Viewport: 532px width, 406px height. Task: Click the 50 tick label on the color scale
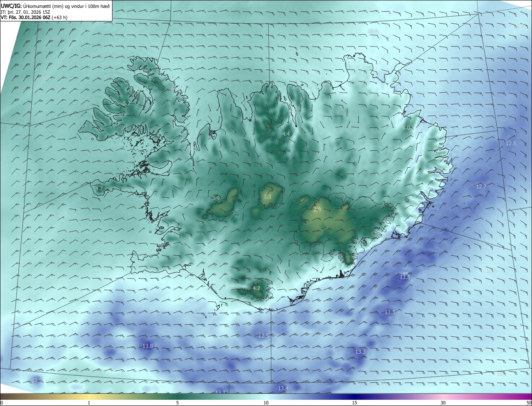529,403
